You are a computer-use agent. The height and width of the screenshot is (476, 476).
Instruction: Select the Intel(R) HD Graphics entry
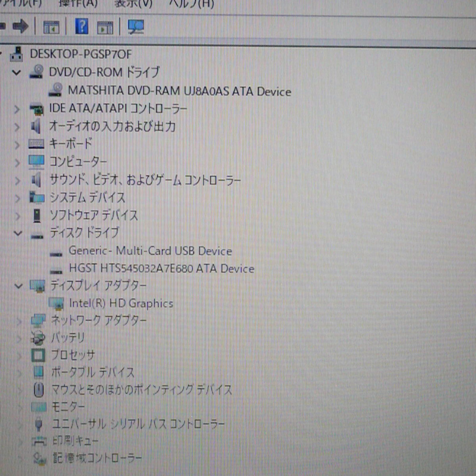[x=121, y=303]
